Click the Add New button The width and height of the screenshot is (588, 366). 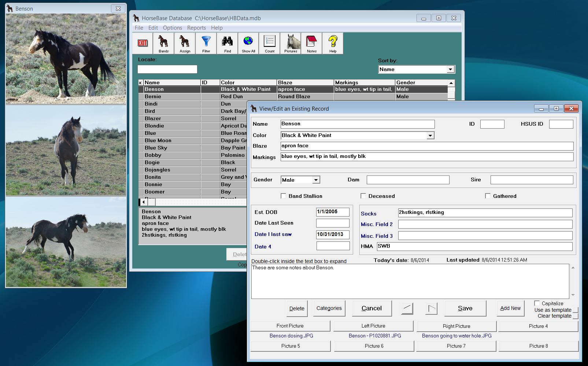click(510, 308)
